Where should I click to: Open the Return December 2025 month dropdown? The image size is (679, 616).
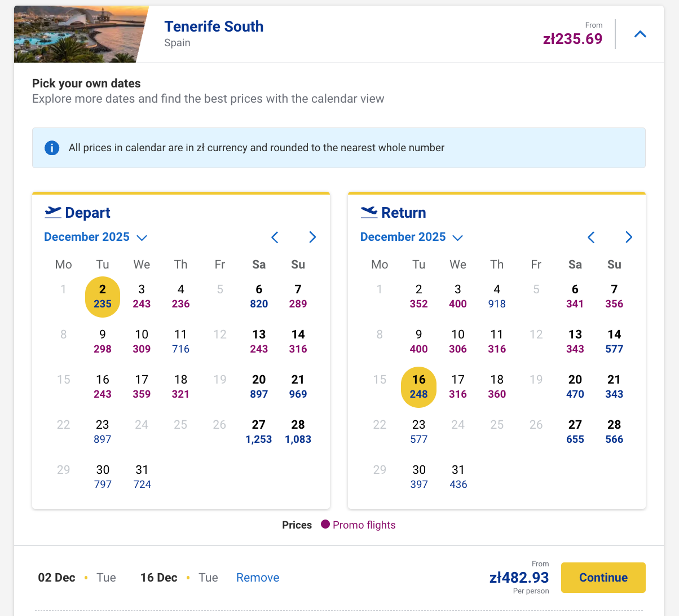pyautogui.click(x=412, y=237)
